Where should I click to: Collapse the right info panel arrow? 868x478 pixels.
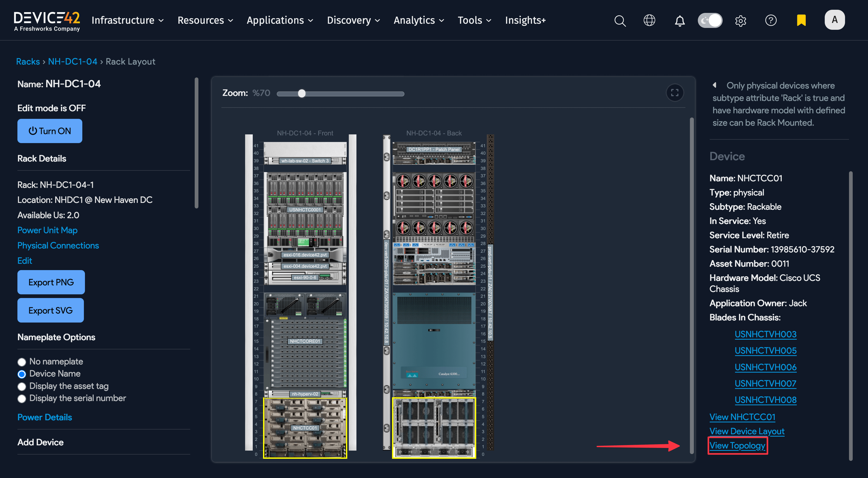click(715, 85)
